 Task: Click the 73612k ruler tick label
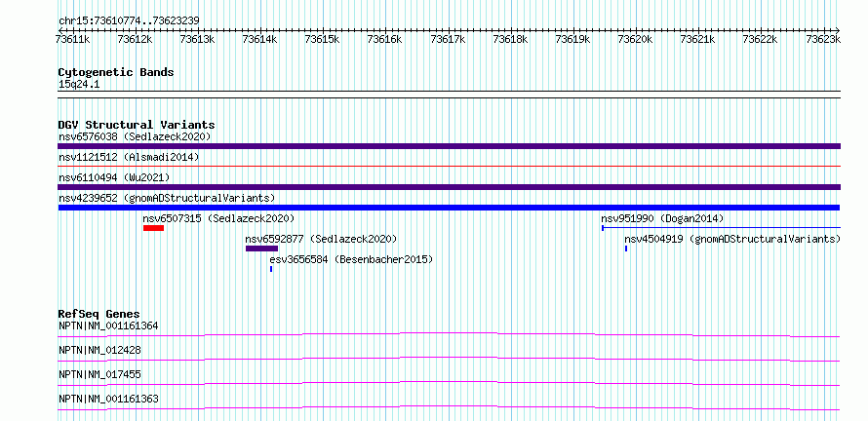(136, 39)
